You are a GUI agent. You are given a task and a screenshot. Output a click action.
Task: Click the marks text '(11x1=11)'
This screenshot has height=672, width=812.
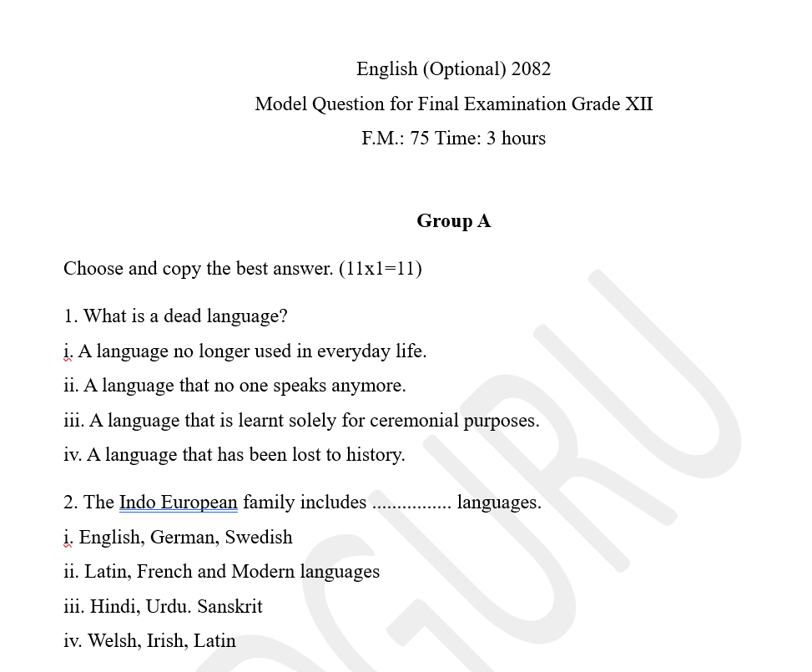pos(381,269)
